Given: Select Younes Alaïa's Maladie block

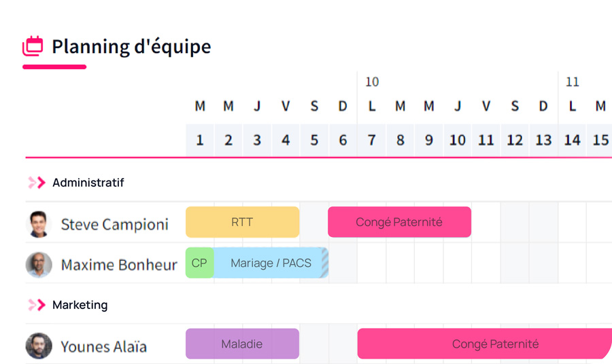Looking at the screenshot, I should tap(242, 344).
